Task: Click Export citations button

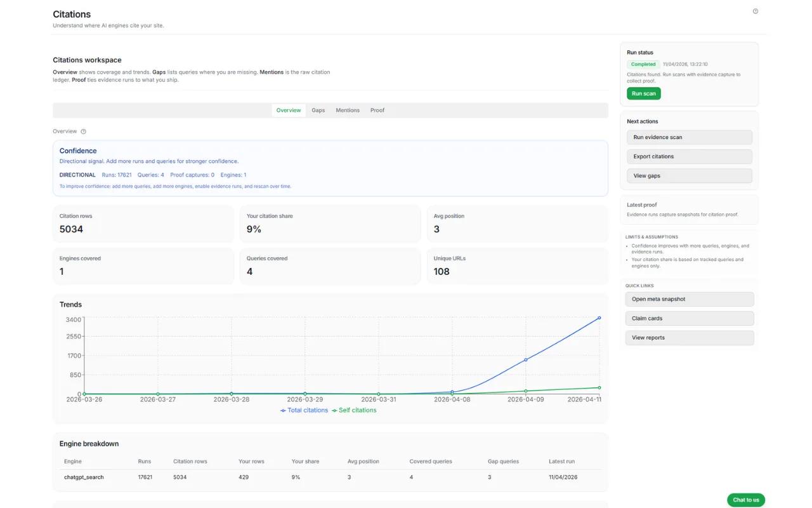Action: tap(690, 156)
